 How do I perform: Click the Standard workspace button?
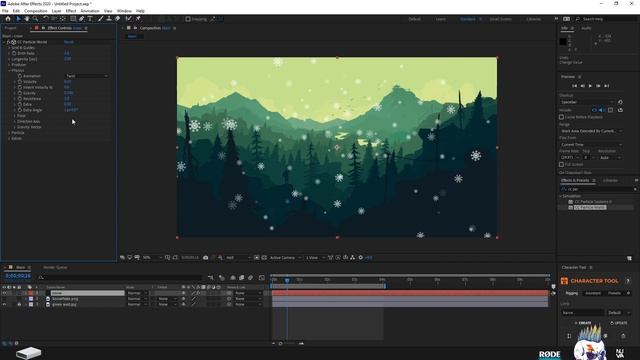point(468,19)
